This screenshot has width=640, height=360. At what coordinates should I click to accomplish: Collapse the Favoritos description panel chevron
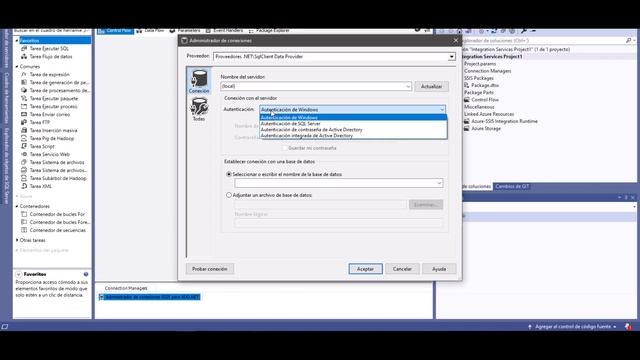[19, 274]
